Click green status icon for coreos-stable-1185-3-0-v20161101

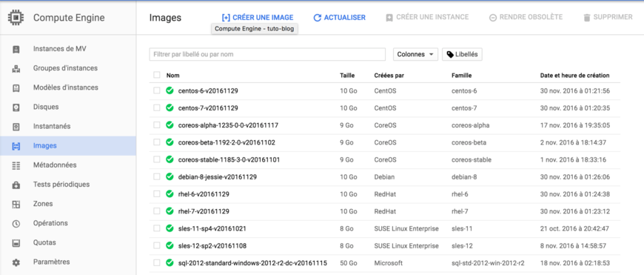(x=170, y=159)
